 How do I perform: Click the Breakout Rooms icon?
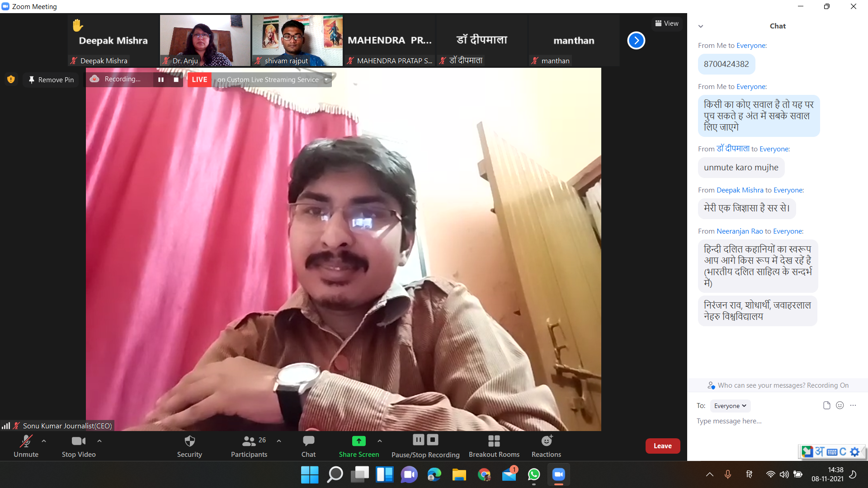pyautogui.click(x=494, y=441)
